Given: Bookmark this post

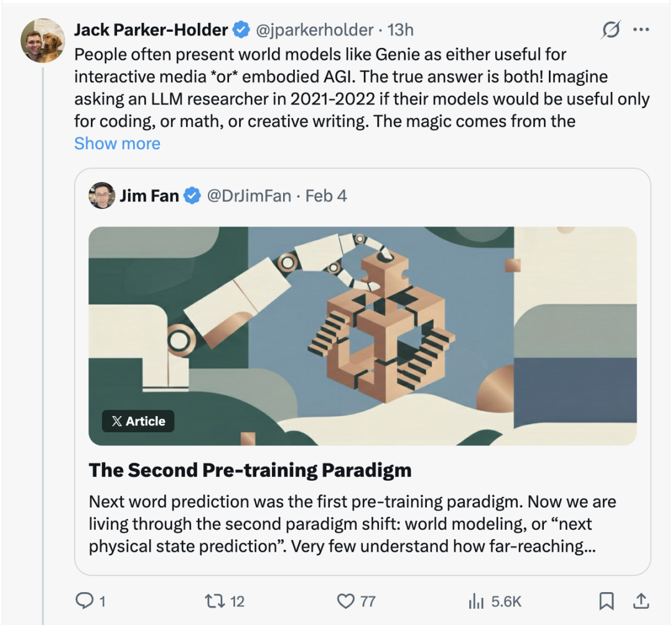Looking at the screenshot, I should 606,601.
